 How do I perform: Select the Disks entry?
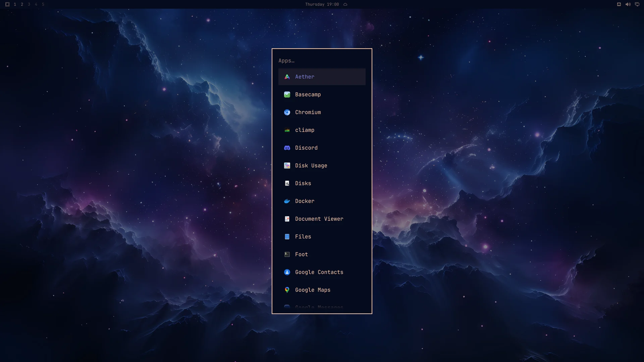[322, 183]
